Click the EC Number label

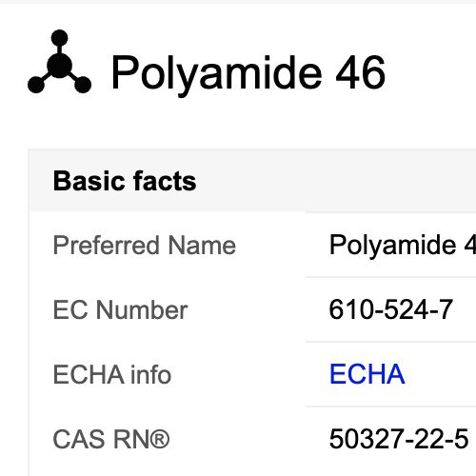(120, 309)
